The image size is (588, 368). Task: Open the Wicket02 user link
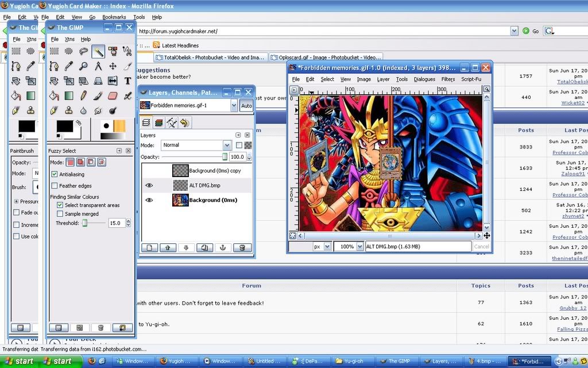(572, 103)
